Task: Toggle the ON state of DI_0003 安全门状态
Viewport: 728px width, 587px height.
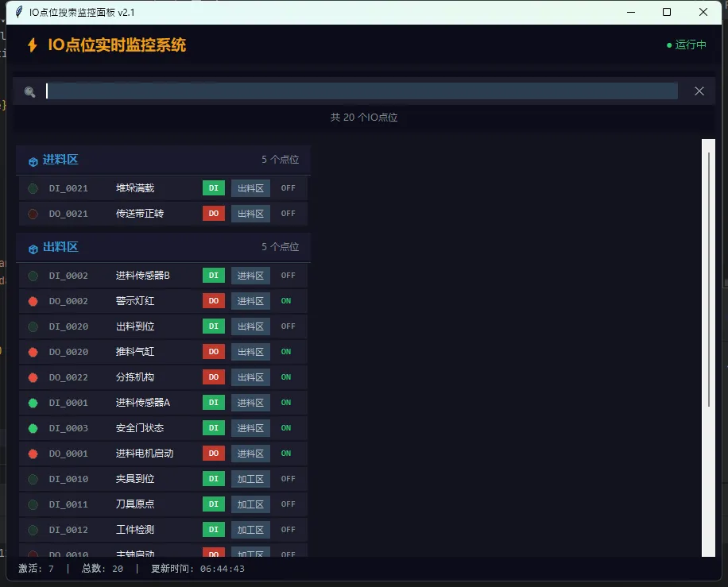Action: [x=286, y=428]
